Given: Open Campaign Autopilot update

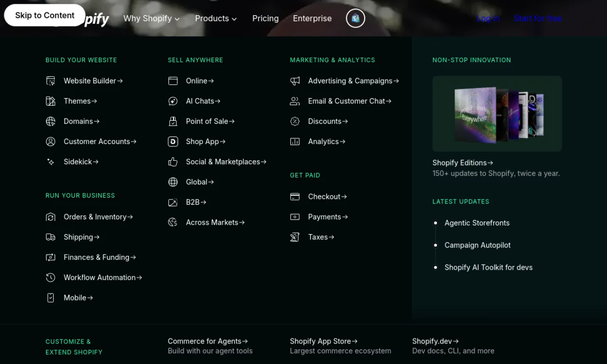Looking at the screenshot, I should click(x=478, y=245).
